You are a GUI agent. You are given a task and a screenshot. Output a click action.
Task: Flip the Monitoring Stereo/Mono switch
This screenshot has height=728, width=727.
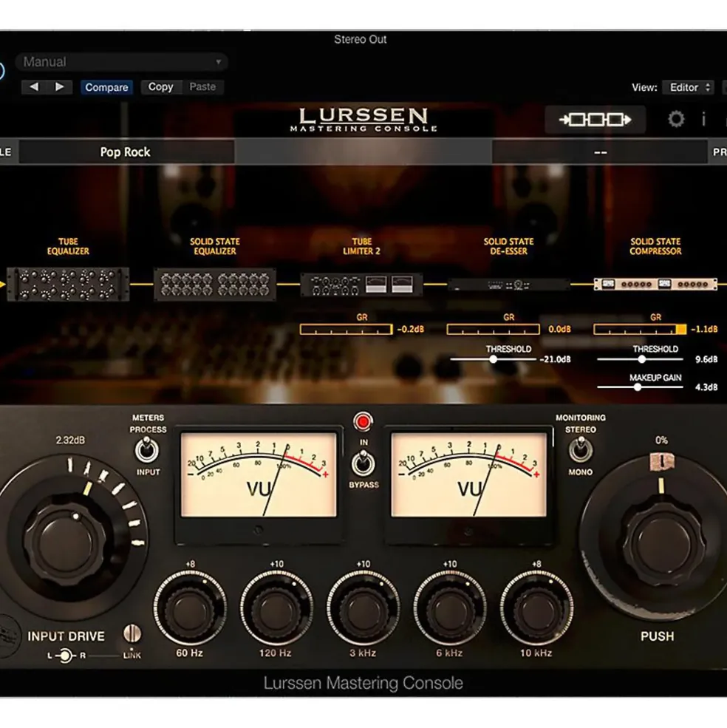point(580,449)
